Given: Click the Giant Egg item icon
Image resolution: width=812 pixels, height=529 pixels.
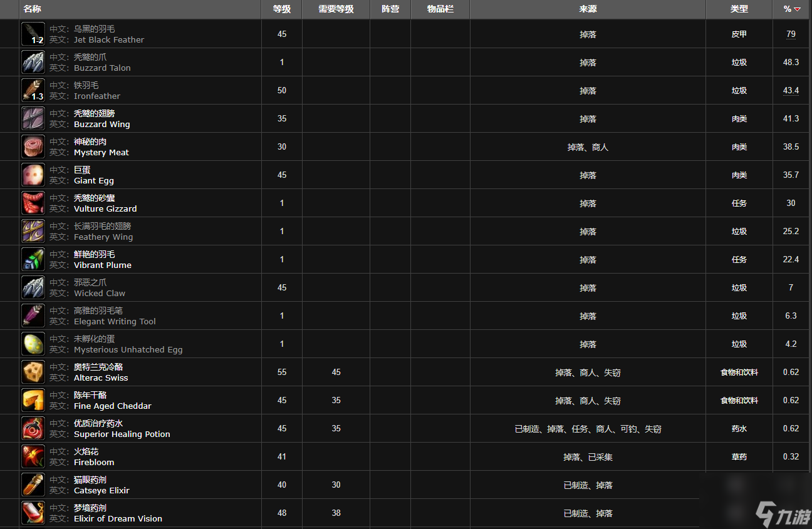Looking at the screenshot, I should (33, 175).
